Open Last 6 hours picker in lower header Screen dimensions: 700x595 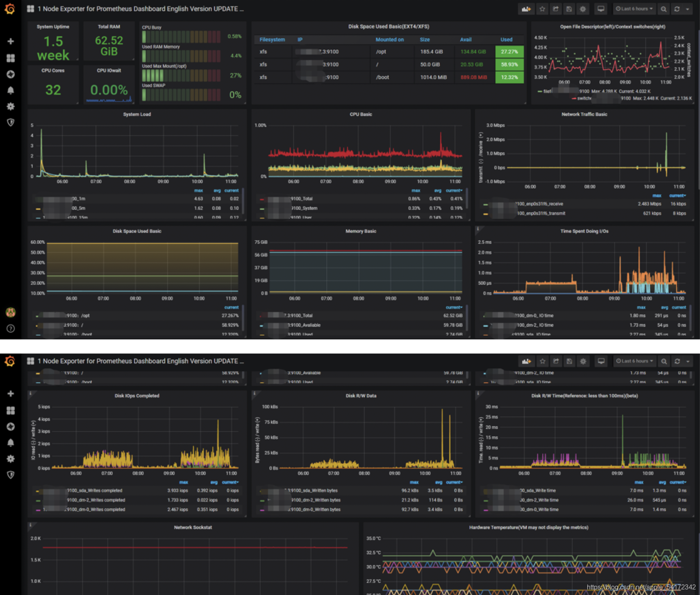634,361
